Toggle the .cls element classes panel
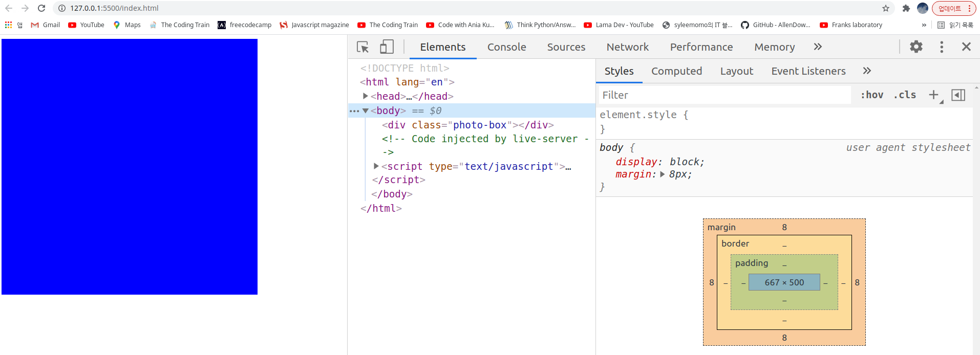The width and height of the screenshot is (980, 355). [905, 95]
